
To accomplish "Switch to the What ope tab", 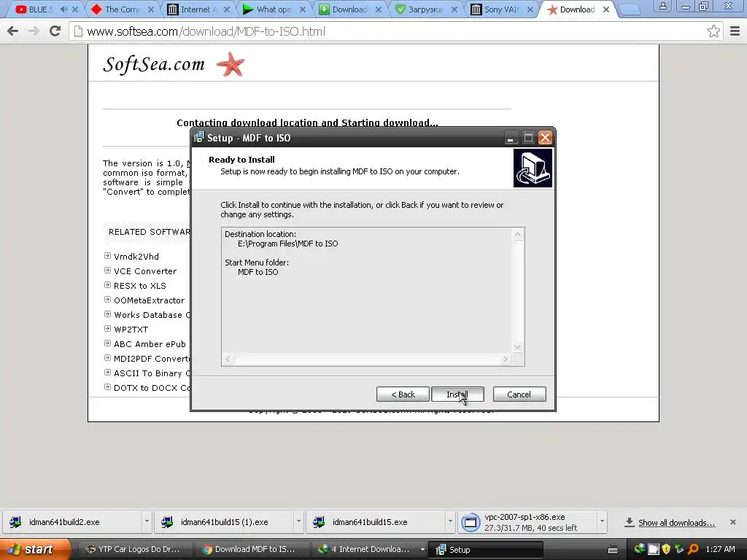I will (274, 9).
